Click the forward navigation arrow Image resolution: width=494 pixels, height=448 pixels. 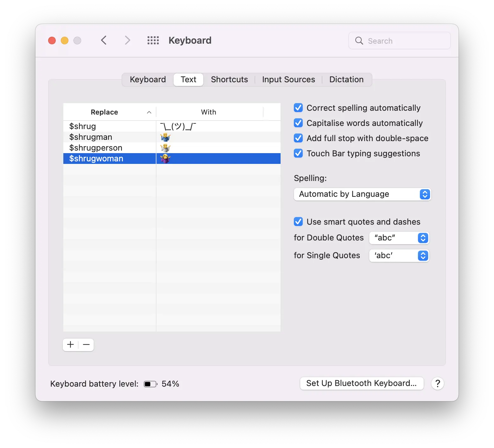pos(127,40)
